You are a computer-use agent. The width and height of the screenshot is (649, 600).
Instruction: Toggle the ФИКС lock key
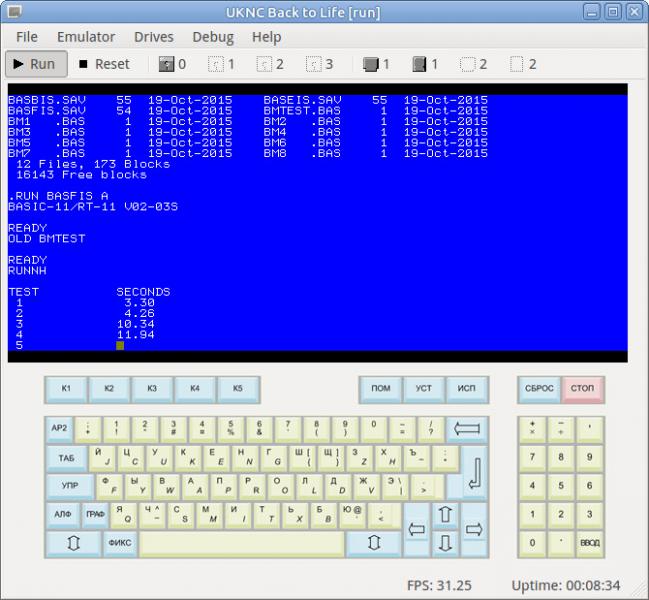point(120,544)
